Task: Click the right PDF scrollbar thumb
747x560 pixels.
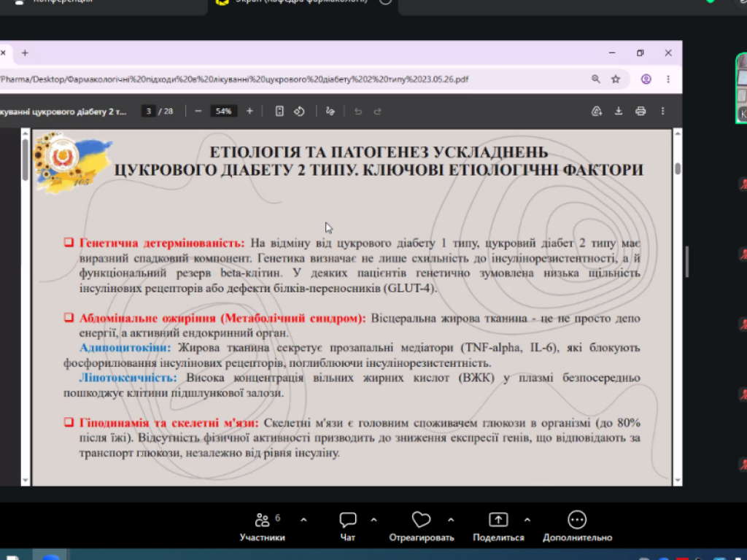Action: coord(678,168)
